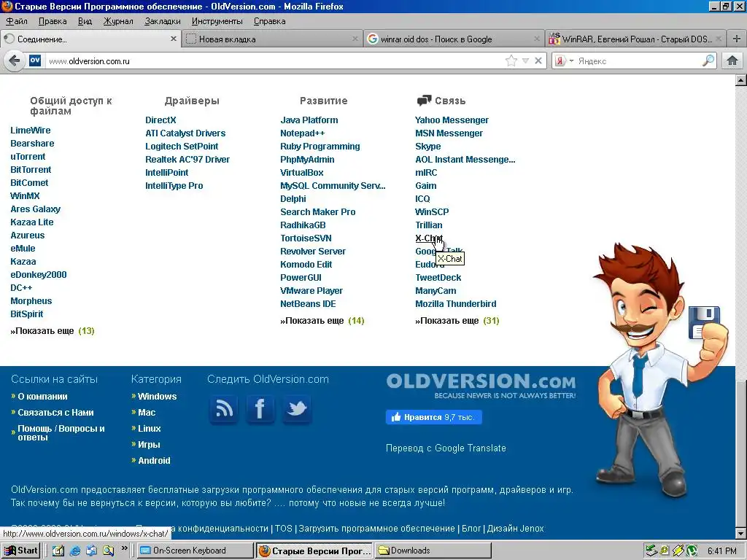Close the Google search tab
Image resolution: width=747 pixels, height=560 pixels.
tap(537, 39)
